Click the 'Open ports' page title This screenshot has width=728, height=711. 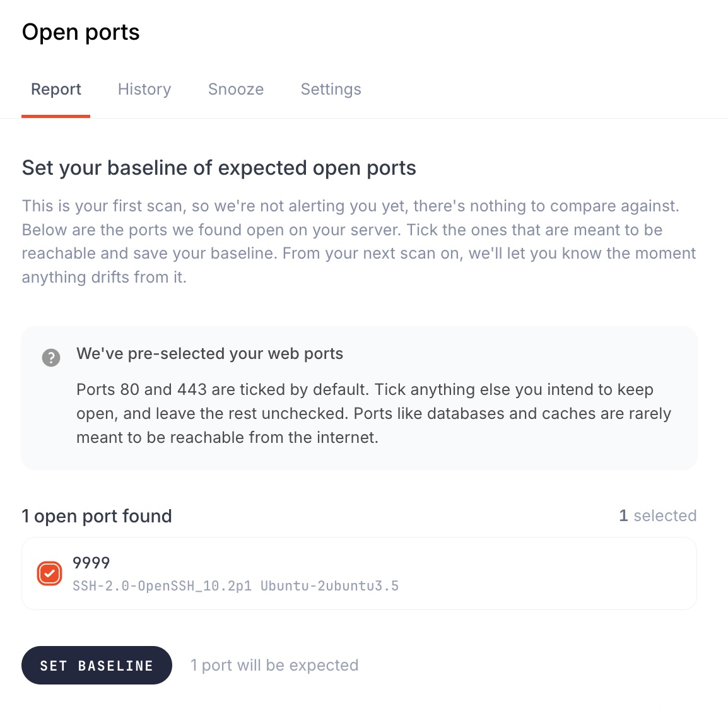[x=81, y=33]
